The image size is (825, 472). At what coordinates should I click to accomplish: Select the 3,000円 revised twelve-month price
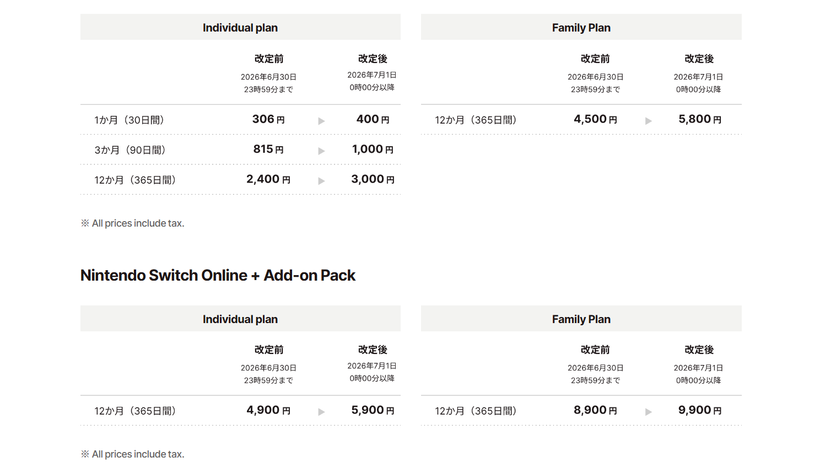373,179
